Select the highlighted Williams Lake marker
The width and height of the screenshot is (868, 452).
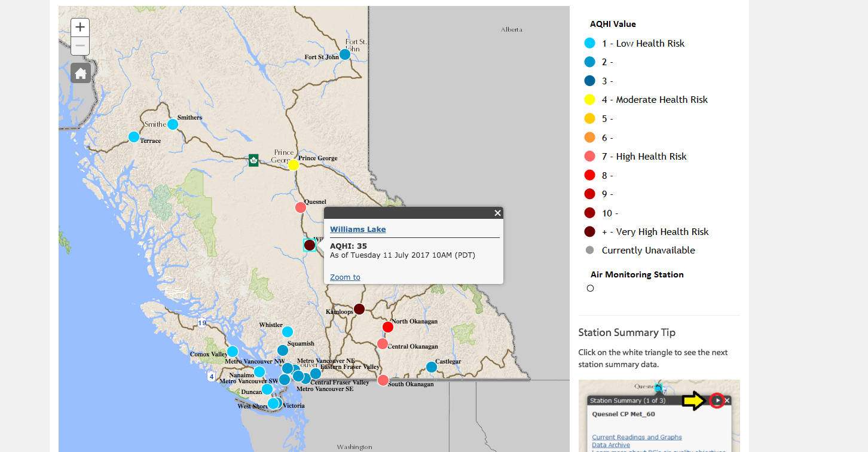pos(310,245)
